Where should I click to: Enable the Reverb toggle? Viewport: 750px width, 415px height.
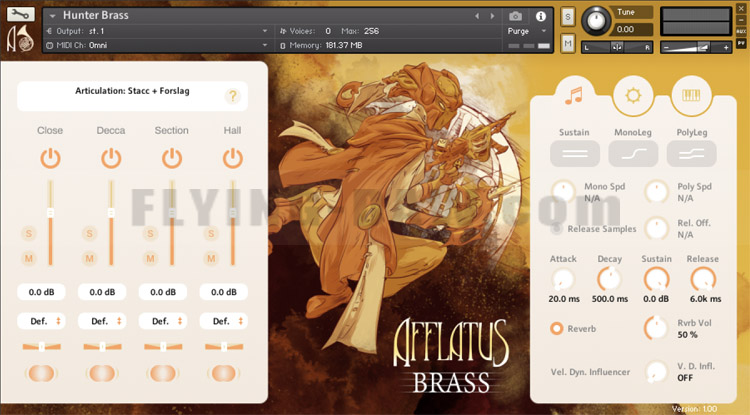pos(556,328)
